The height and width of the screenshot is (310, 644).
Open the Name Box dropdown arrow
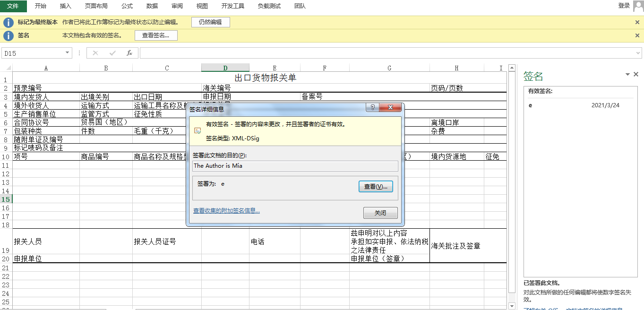point(67,52)
